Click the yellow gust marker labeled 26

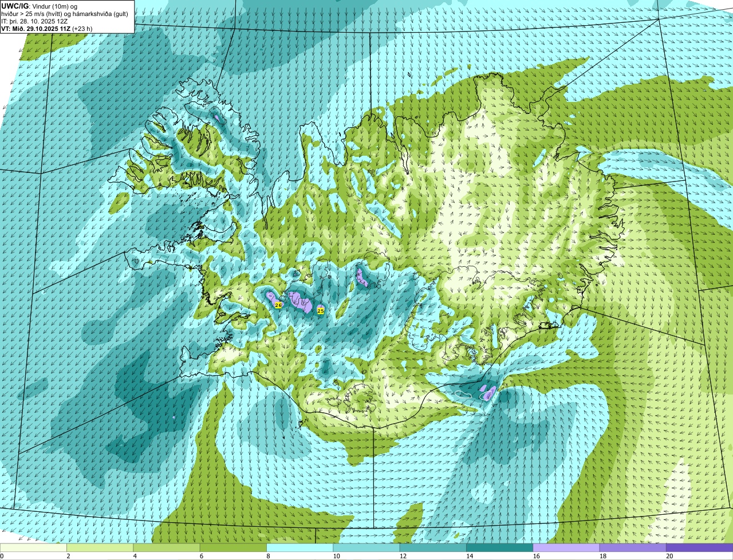pos(278,305)
